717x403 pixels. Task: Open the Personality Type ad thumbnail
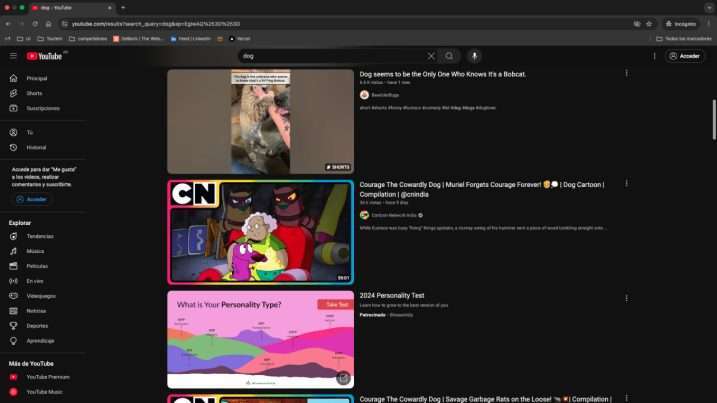pyautogui.click(x=260, y=339)
